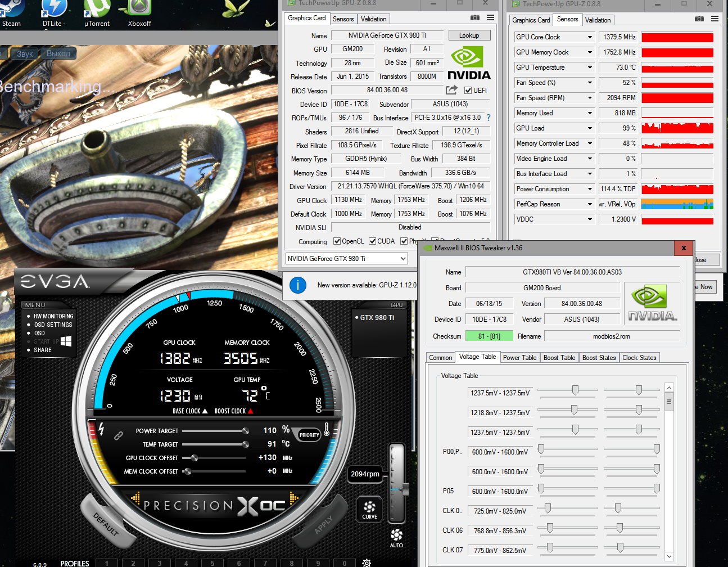728x567 pixels.
Task: Select profile slot 5 in Precision X
Action: click(212, 563)
